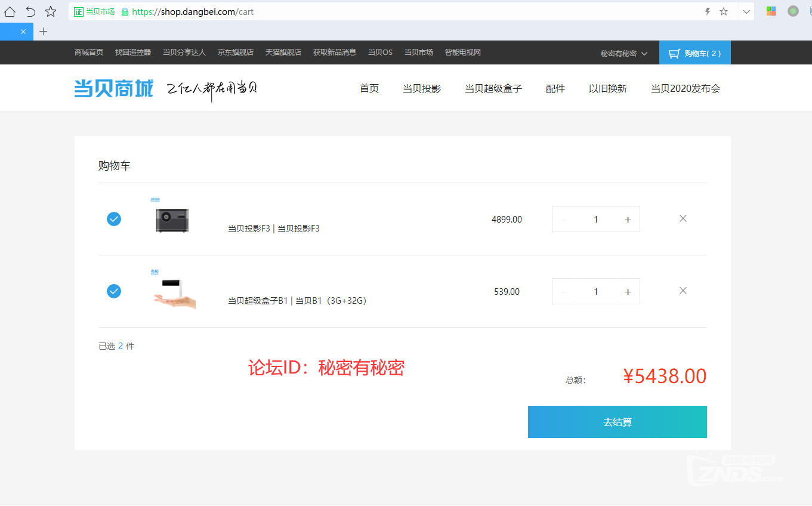The height and width of the screenshot is (506, 812).
Task: Remove 当贝投影F3 from cart
Action: coord(683,218)
